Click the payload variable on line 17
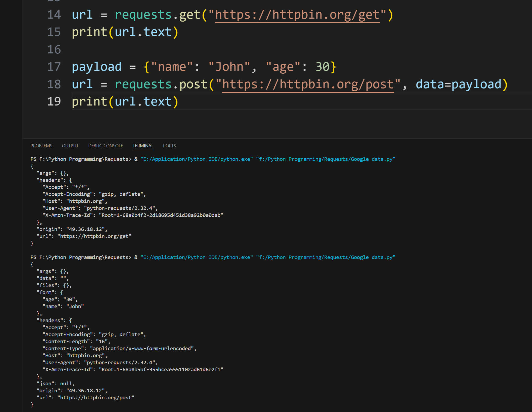 click(97, 67)
